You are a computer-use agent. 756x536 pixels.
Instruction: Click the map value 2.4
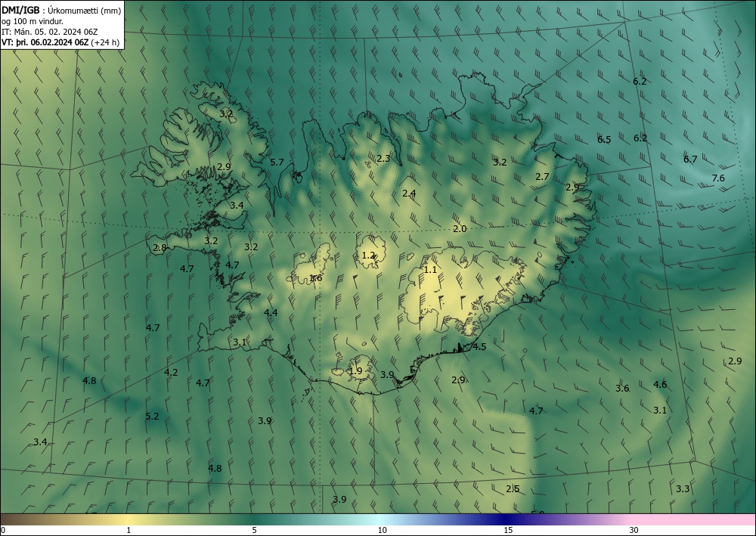(409, 194)
